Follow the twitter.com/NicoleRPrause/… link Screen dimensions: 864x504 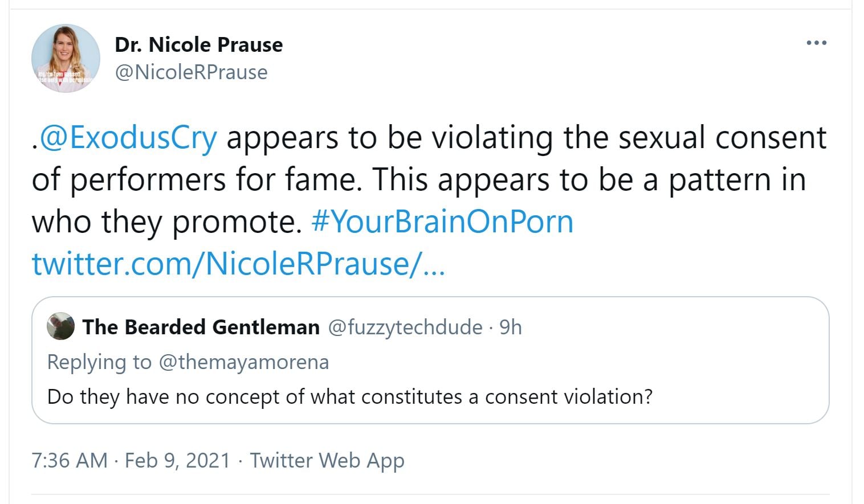238,264
